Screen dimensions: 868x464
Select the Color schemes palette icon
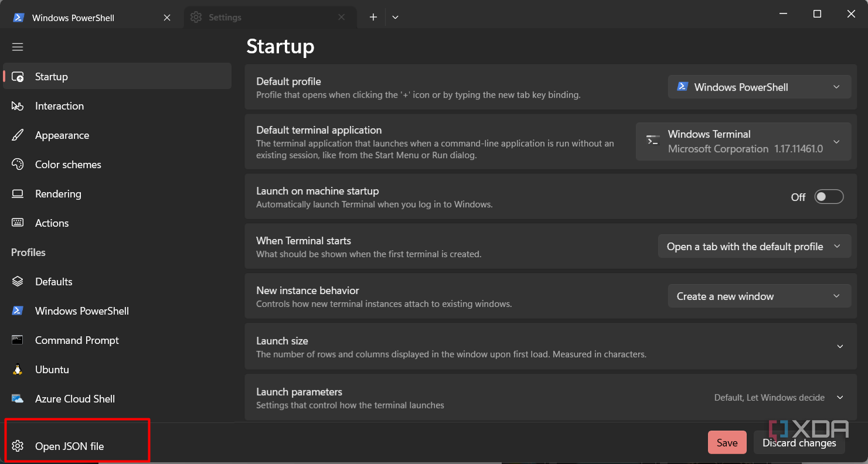tap(18, 165)
